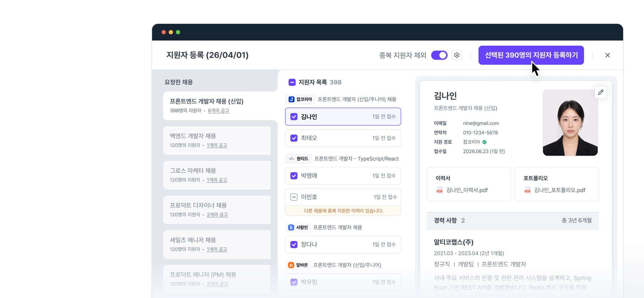This screenshot has height=298, width=644.
Task: Click 지원자 목록 count 398
Action: pyautogui.click(x=335, y=82)
